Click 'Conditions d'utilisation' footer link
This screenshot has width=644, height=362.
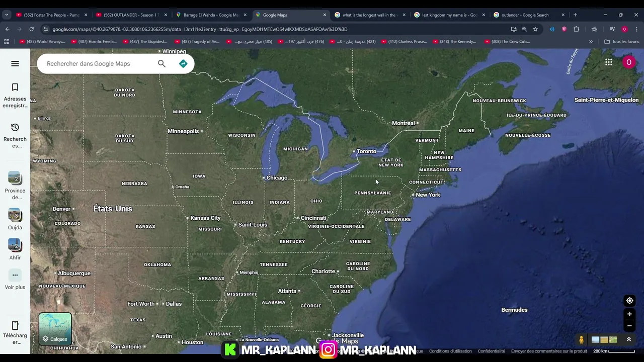(450, 351)
